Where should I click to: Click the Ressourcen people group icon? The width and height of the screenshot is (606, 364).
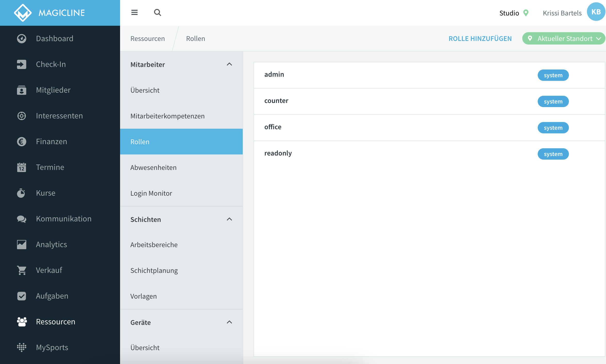[x=22, y=322]
